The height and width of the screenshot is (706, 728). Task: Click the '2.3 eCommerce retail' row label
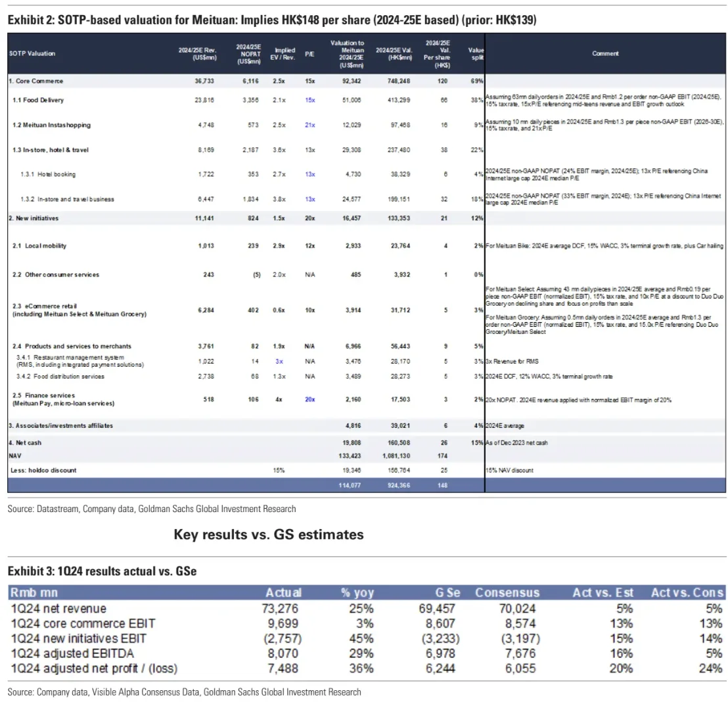coord(80,310)
